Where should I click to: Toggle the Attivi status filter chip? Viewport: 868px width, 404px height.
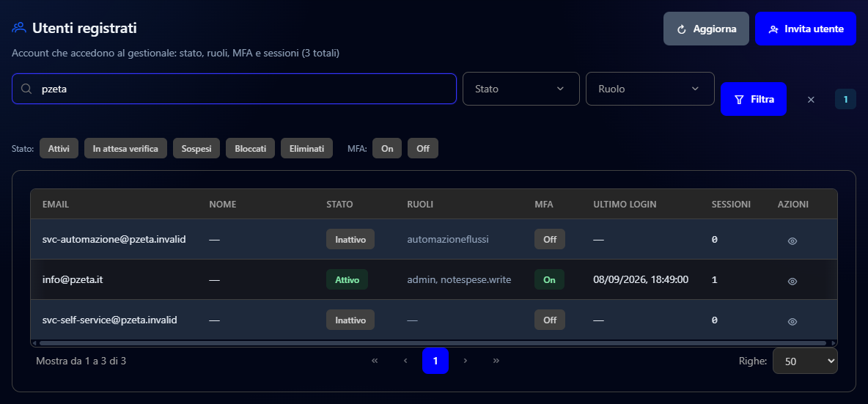(59, 148)
